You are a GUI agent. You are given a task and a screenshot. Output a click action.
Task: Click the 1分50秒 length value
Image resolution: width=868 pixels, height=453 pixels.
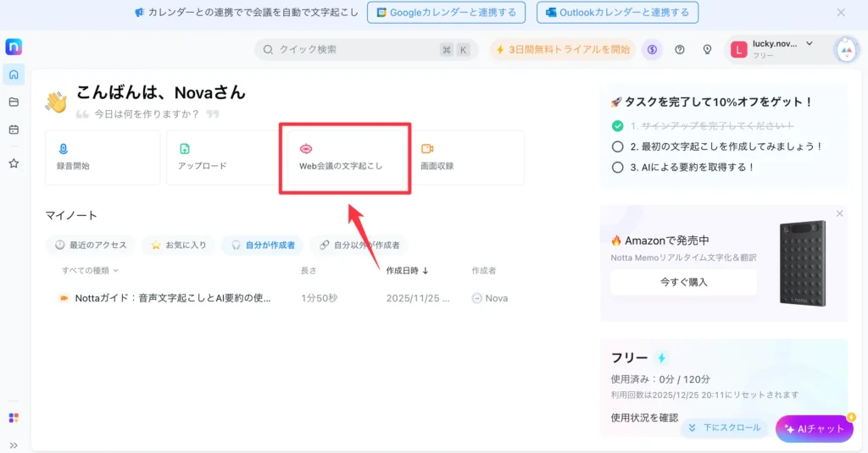[320, 298]
